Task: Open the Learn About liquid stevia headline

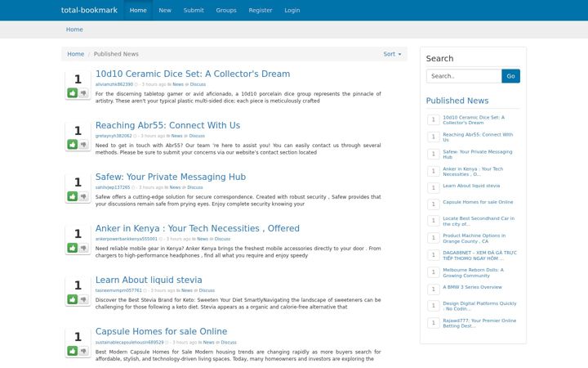Action: click(x=149, y=280)
